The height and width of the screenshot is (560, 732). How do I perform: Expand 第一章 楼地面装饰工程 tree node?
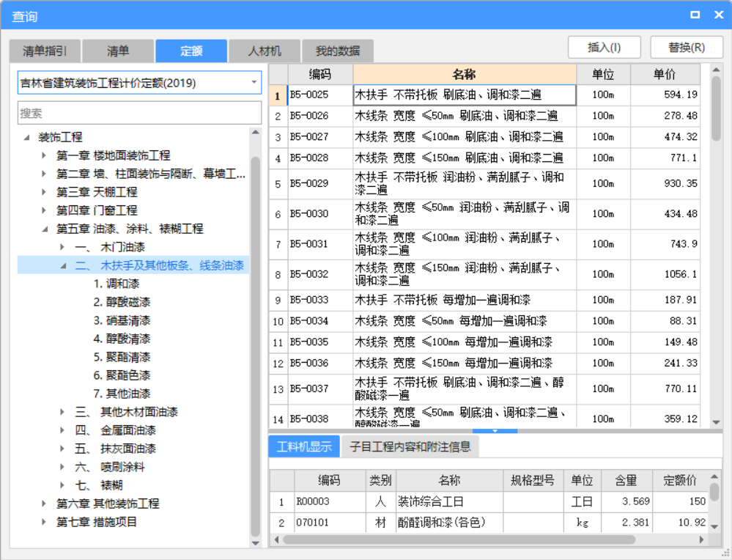coord(45,155)
